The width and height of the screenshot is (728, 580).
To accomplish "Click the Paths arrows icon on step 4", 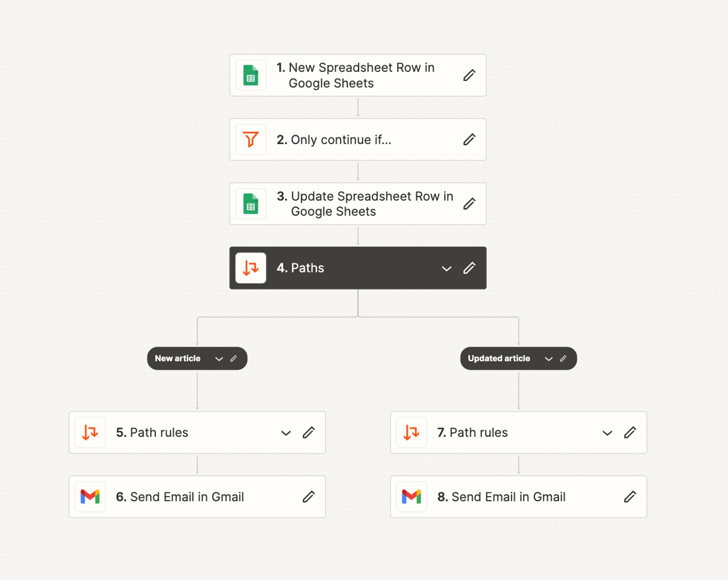I will tap(250, 268).
